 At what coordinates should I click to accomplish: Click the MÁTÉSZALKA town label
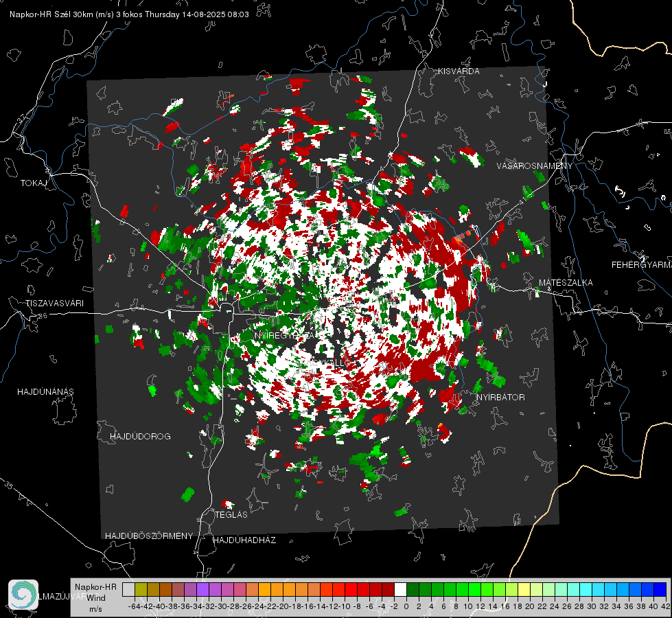pos(566,283)
